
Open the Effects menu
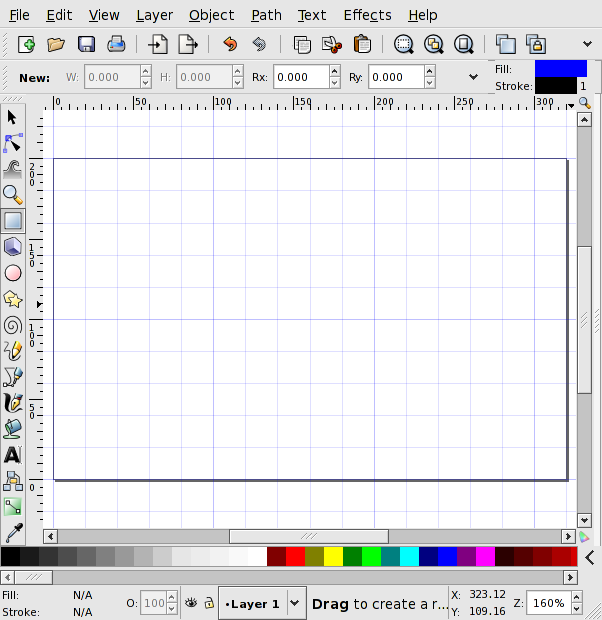coord(367,15)
